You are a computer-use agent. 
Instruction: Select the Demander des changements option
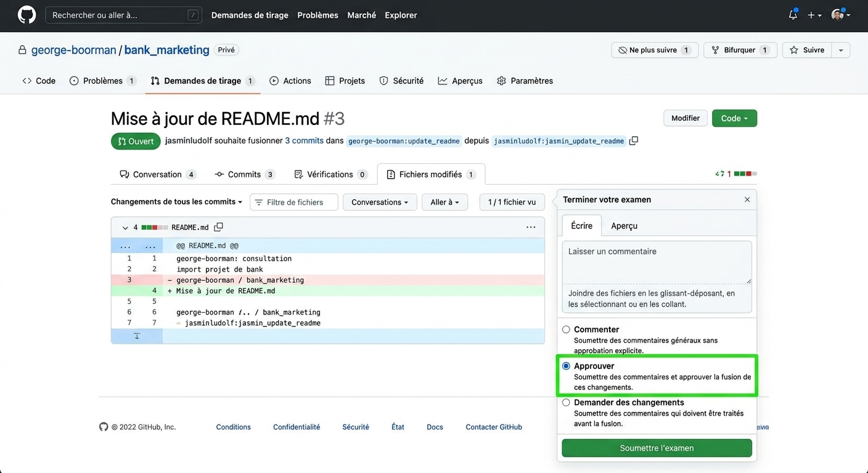pyautogui.click(x=566, y=402)
